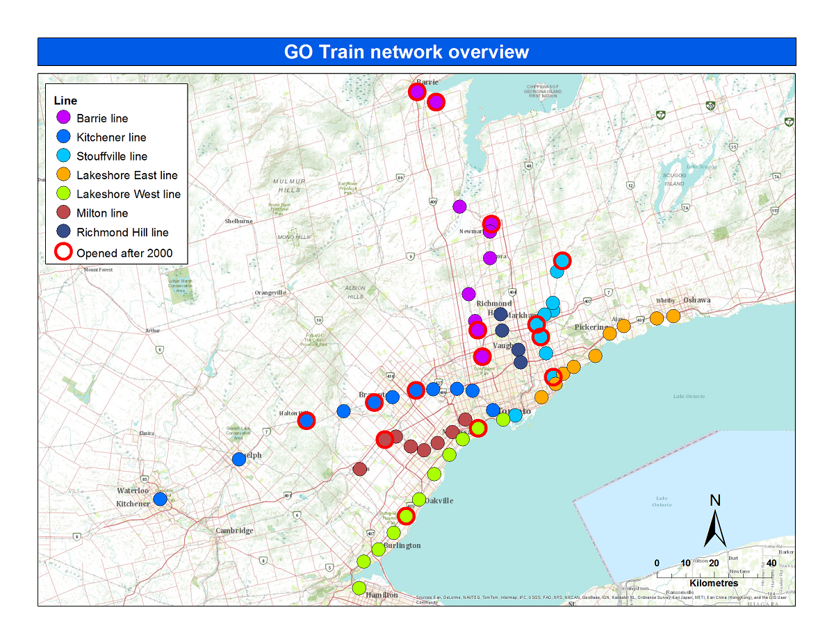
Task: Click the Barrie line purple legend swatch
Action: [63, 118]
